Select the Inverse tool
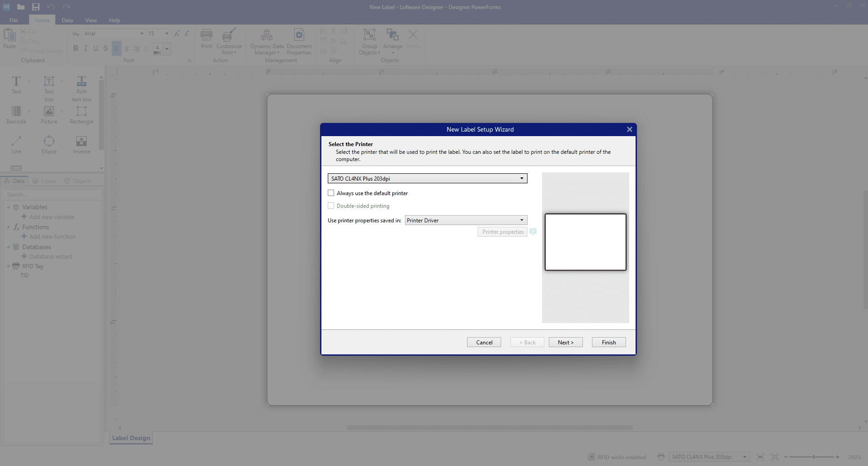Image resolution: width=868 pixels, height=466 pixels. (81, 144)
